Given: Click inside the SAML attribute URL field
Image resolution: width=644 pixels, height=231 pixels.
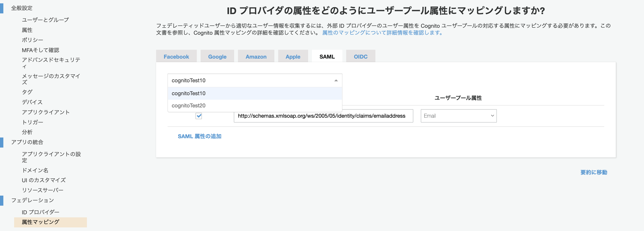Looking at the screenshot, I should point(323,116).
